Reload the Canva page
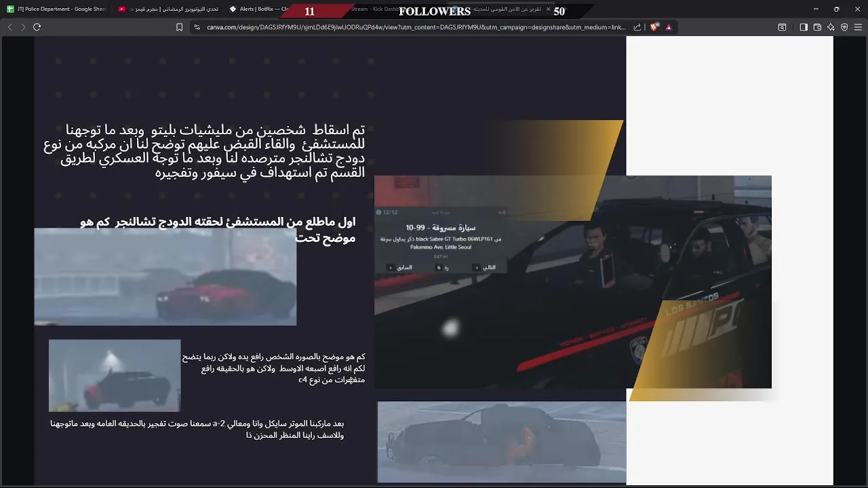The height and width of the screenshot is (488, 868). click(37, 27)
